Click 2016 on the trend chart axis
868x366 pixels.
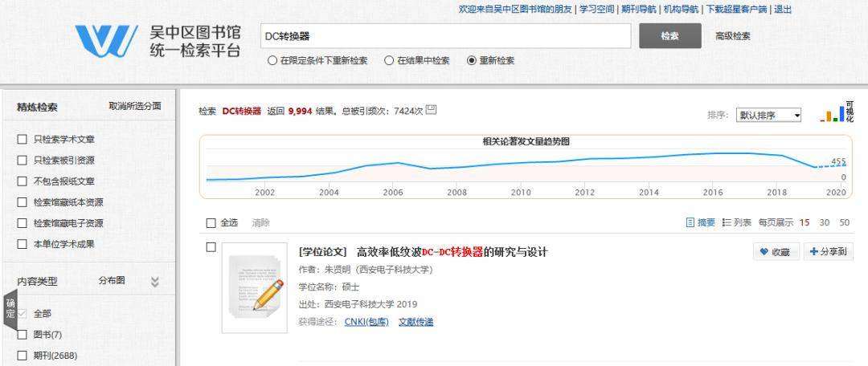pyautogui.click(x=712, y=193)
